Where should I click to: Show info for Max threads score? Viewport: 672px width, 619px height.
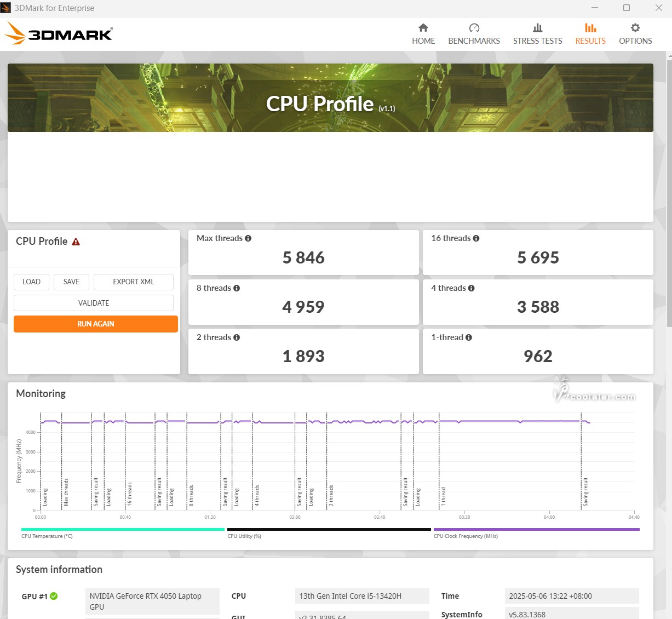(248, 238)
